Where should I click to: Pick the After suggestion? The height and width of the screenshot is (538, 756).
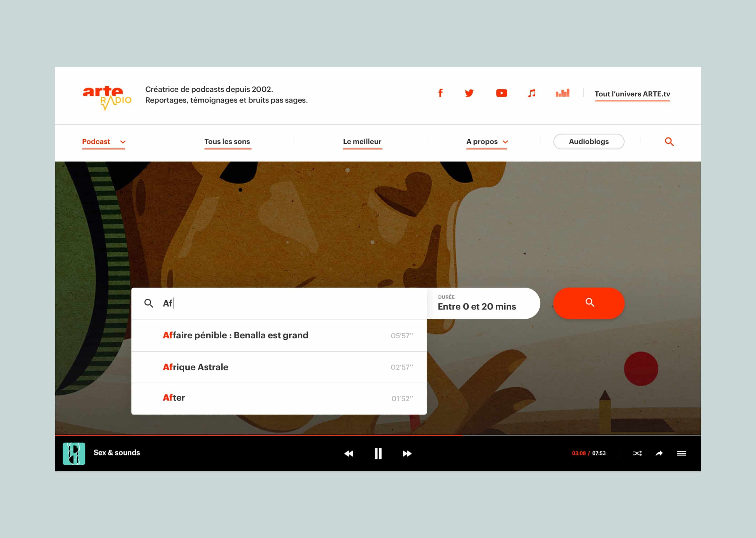[279, 399]
